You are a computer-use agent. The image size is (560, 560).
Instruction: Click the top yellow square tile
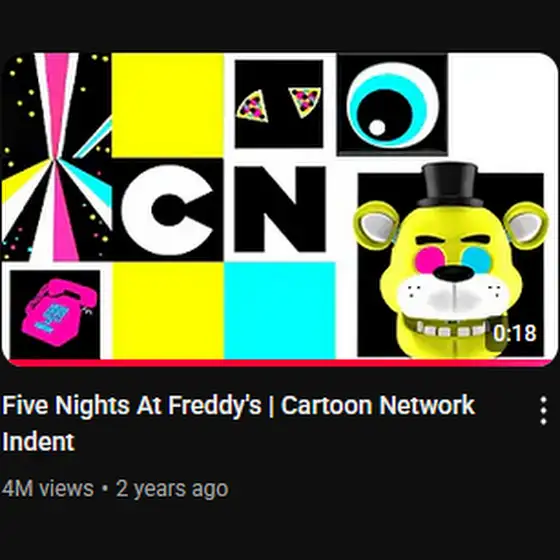[168, 105]
